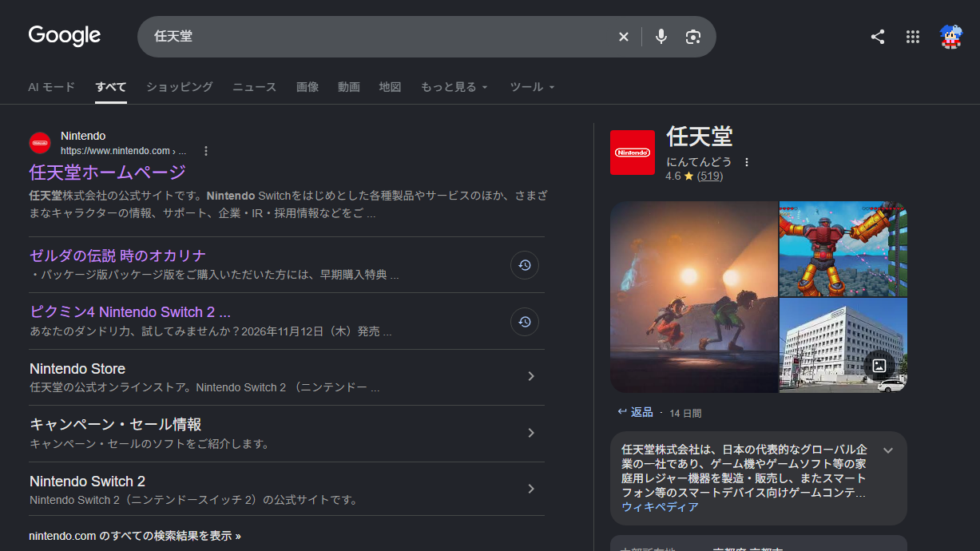Image resolution: width=980 pixels, height=551 pixels.
Task: Open three-dot menu next to にんてんどう
Action: pyautogui.click(x=747, y=162)
